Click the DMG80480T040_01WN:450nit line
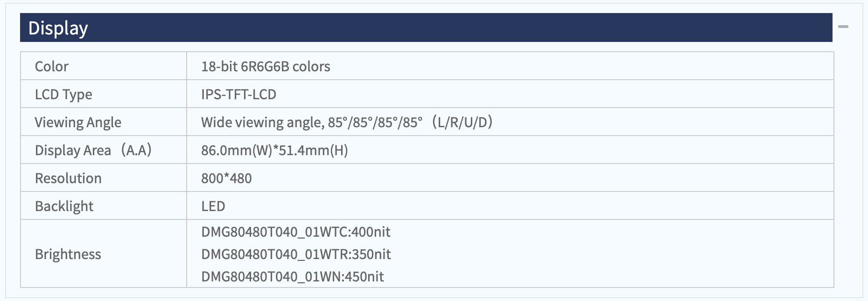 pos(293,276)
